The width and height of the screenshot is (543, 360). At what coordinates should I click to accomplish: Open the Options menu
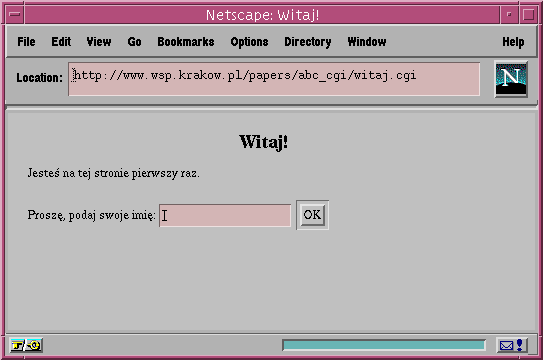[249, 42]
